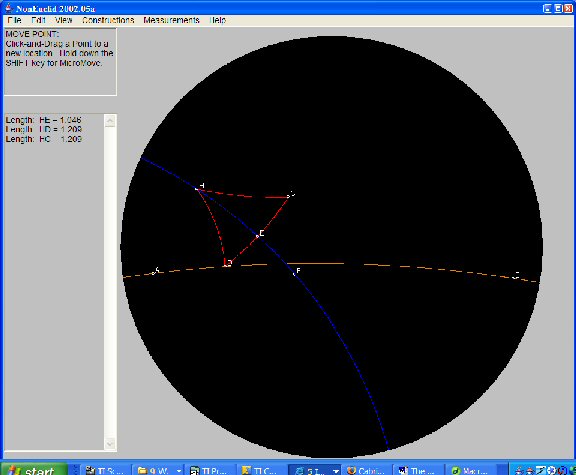
Task: Open the Edit menu
Action: (x=38, y=20)
